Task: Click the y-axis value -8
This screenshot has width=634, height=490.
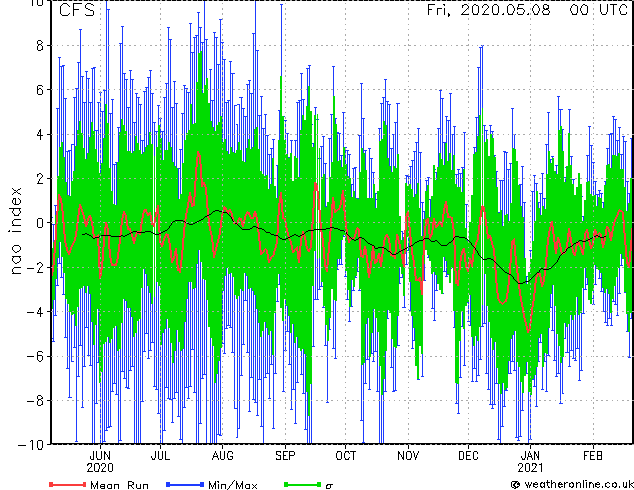Action: [x=35, y=401]
